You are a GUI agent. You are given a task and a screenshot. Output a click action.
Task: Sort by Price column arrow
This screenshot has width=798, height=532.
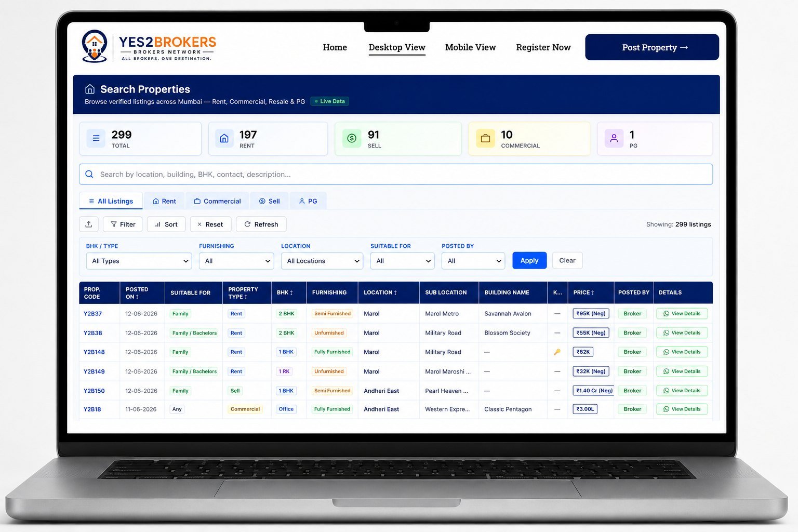[592, 292]
